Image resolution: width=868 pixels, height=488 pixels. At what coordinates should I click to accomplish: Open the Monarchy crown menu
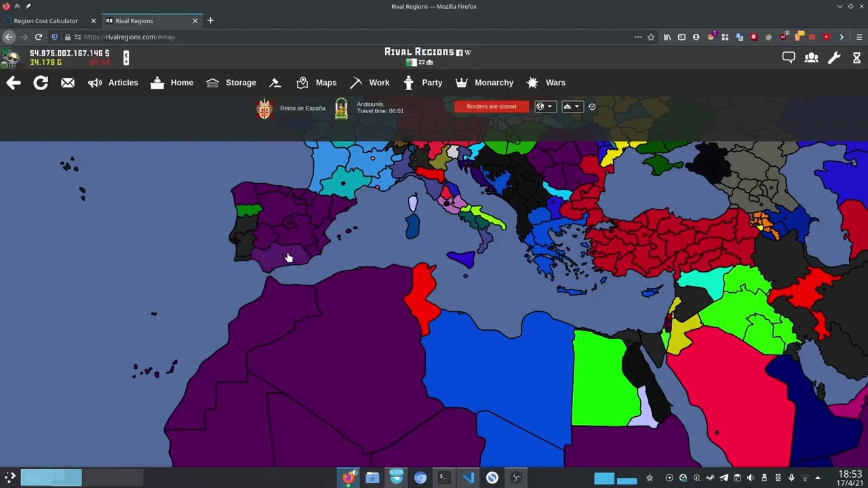coord(484,83)
